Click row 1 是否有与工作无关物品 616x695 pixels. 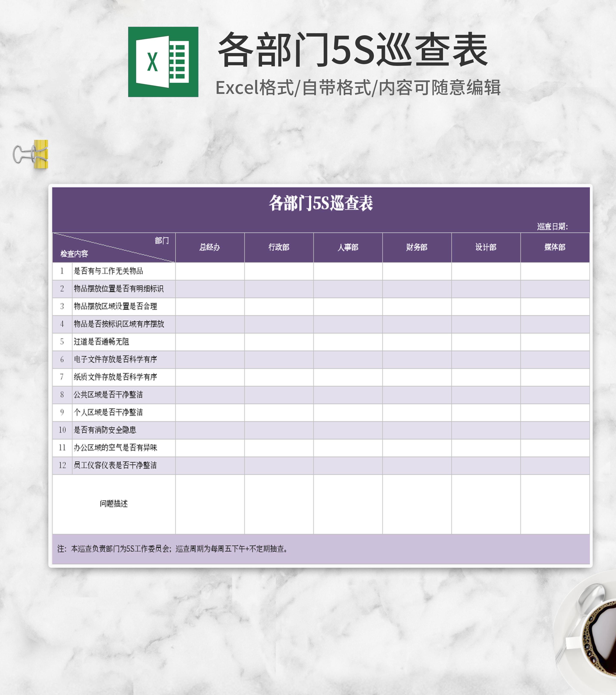point(108,271)
